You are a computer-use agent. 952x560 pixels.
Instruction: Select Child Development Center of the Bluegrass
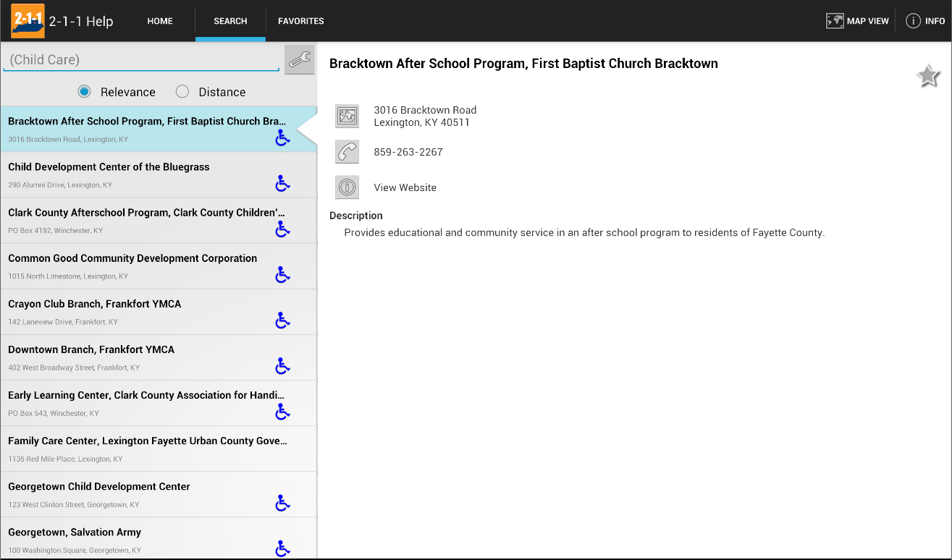click(x=159, y=174)
